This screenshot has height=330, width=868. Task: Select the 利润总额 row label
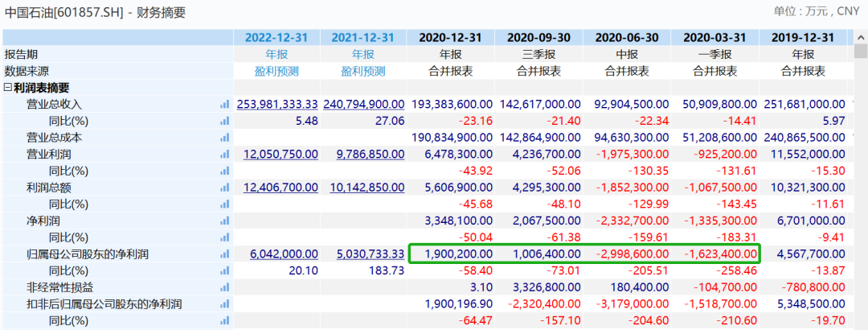click(49, 188)
